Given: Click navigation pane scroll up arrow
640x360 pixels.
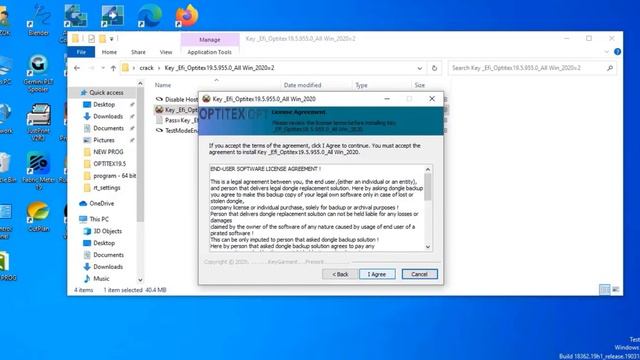Looking at the screenshot, I should tap(140, 84).
